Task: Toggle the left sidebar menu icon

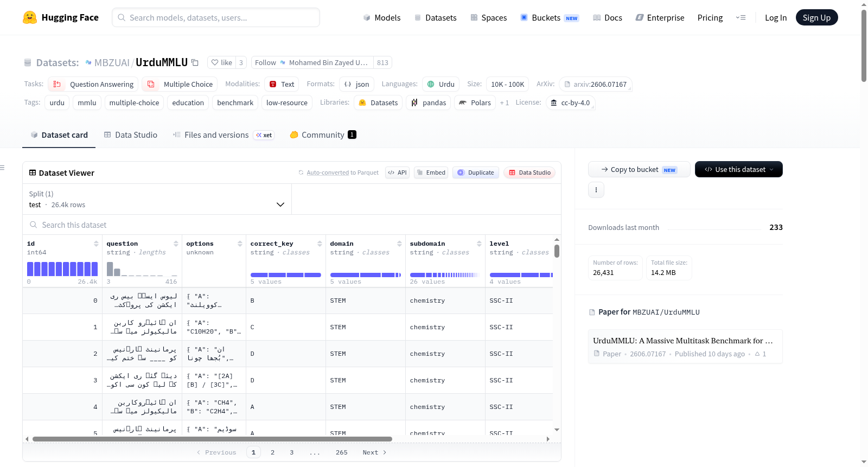Action: (x=2, y=168)
